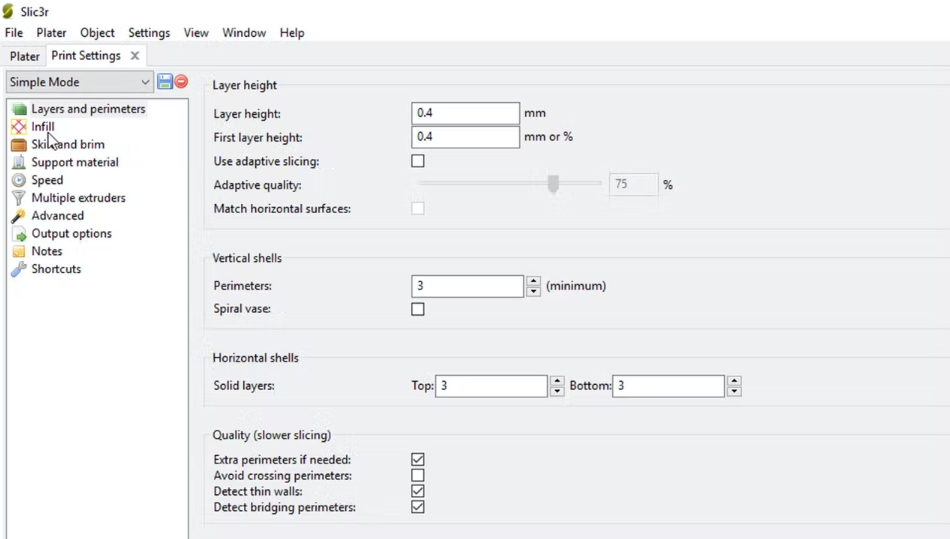Increase Bottom solid layers with up arrow
Image resolution: width=950 pixels, height=539 pixels.
734,381
